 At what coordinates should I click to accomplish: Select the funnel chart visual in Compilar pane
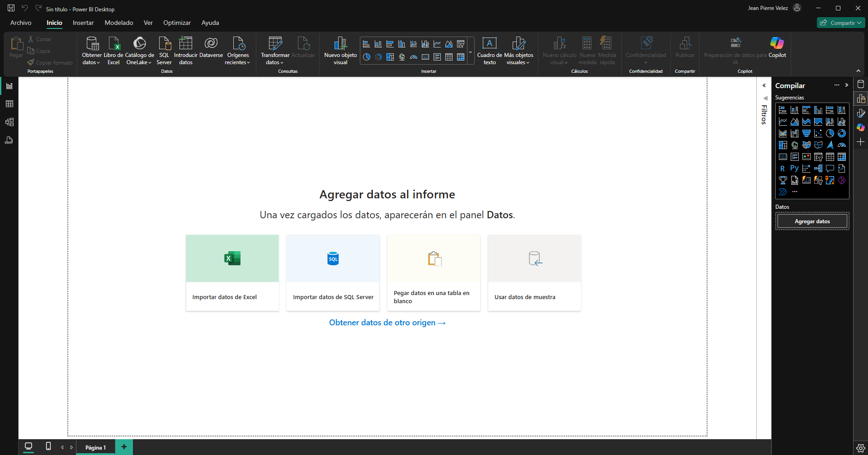807,133
